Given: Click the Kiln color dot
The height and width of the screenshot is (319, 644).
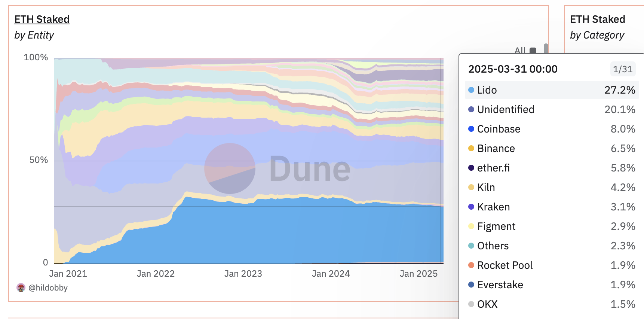Looking at the screenshot, I should [x=471, y=187].
